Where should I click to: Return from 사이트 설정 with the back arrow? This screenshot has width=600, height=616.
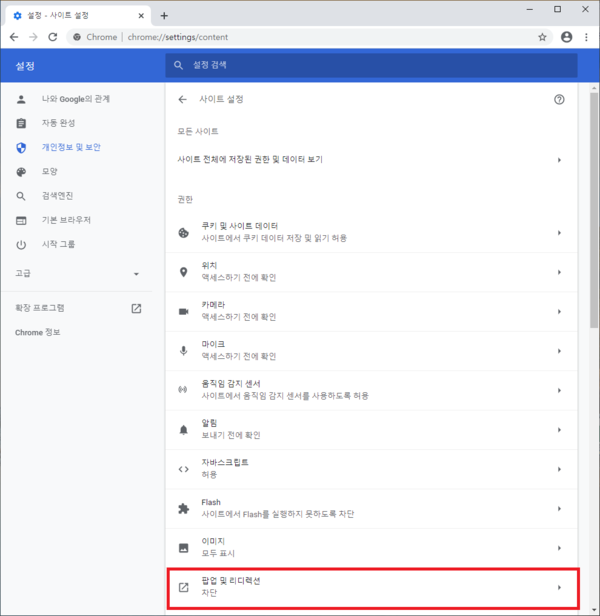[x=182, y=99]
